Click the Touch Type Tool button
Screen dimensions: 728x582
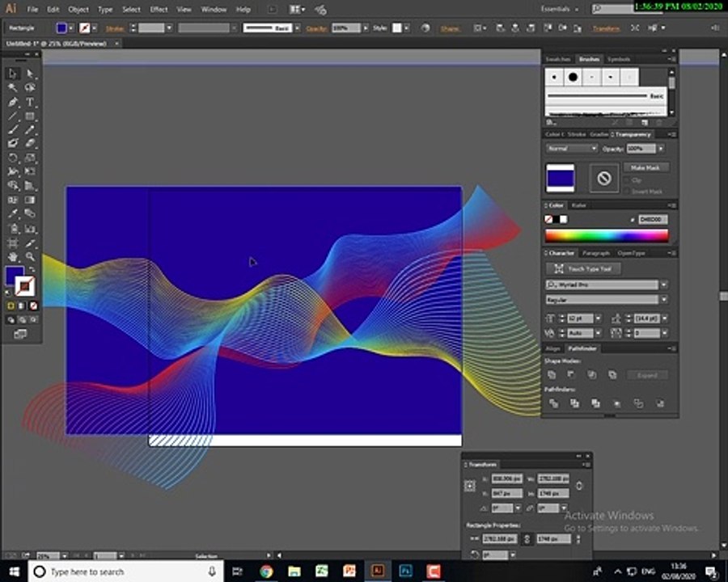(x=583, y=268)
